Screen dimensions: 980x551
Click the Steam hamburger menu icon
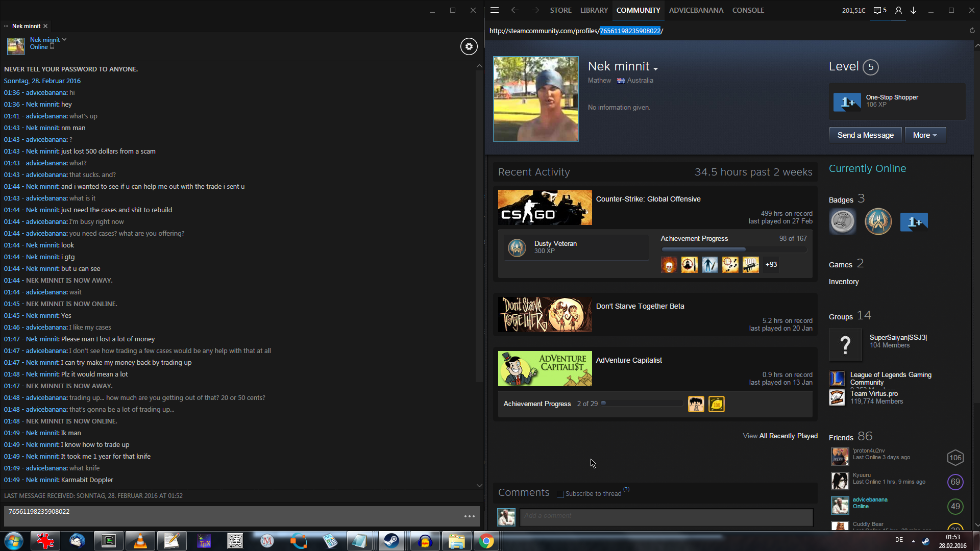(494, 10)
